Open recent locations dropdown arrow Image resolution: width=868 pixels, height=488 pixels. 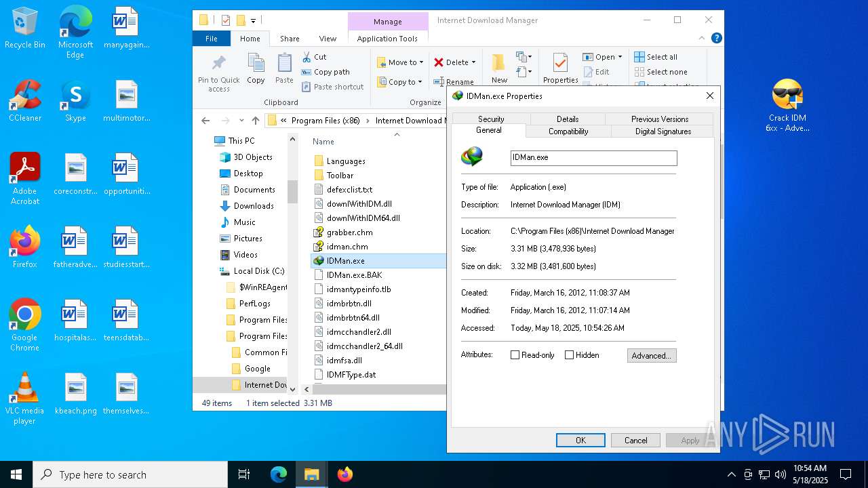(241, 121)
